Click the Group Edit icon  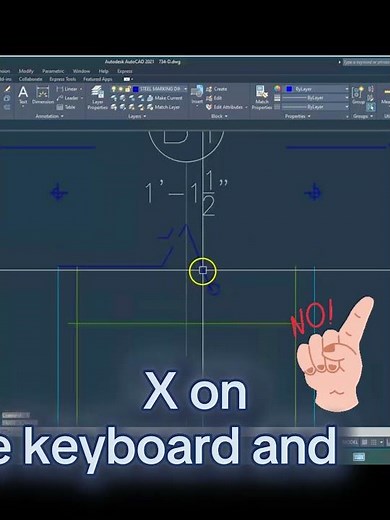pyautogui.click(x=371, y=98)
